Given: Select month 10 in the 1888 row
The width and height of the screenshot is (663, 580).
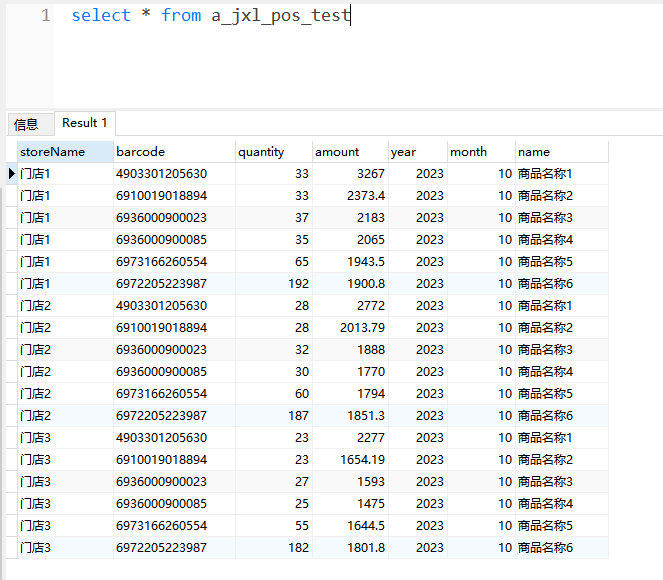Looking at the screenshot, I should click(x=481, y=350).
